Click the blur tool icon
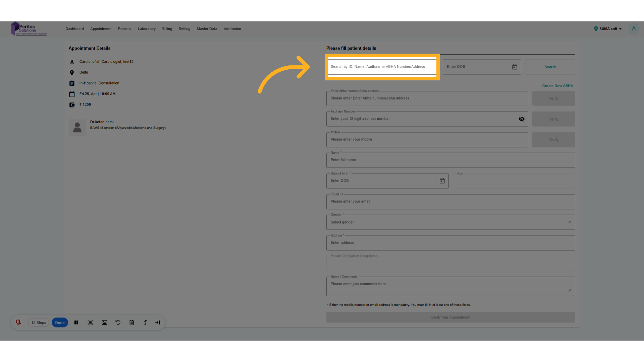 [91, 322]
